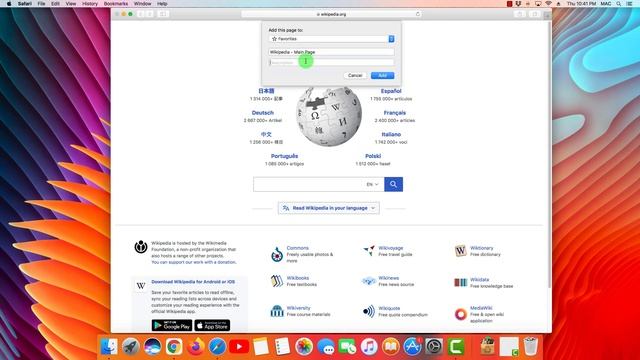The width and height of the screenshot is (640, 360).
Task: Open Finder from the Dock
Action: [x=109, y=347]
